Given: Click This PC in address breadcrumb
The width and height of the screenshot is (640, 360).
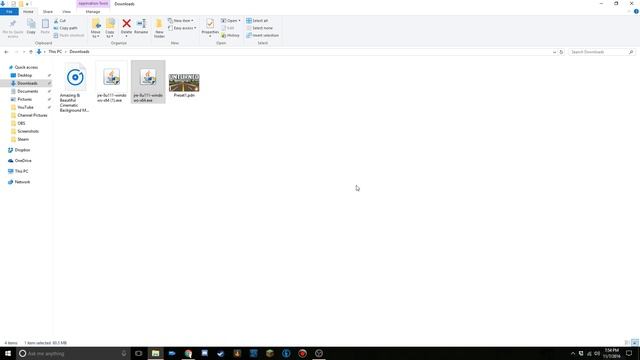Looking at the screenshot, I should [x=55, y=52].
